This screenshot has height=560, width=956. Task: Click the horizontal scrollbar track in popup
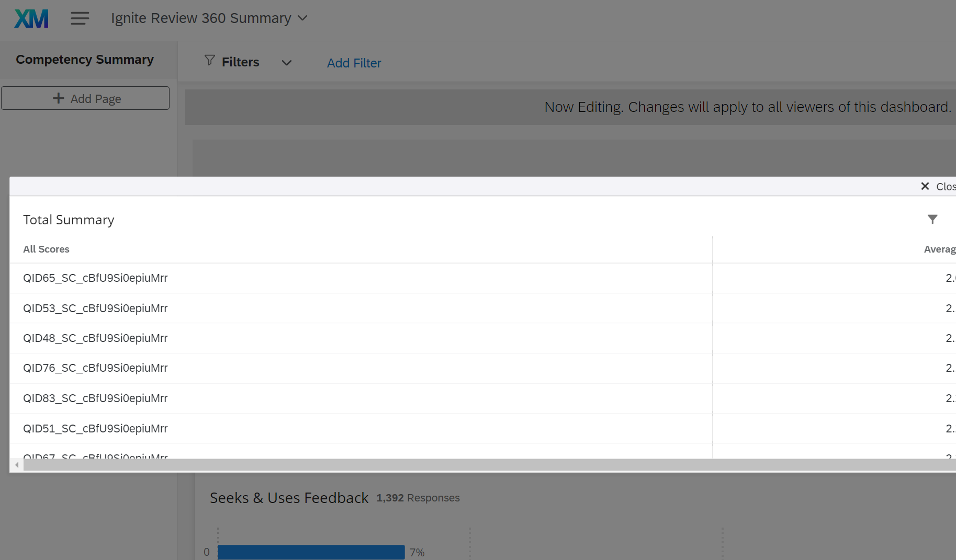tap(489, 465)
